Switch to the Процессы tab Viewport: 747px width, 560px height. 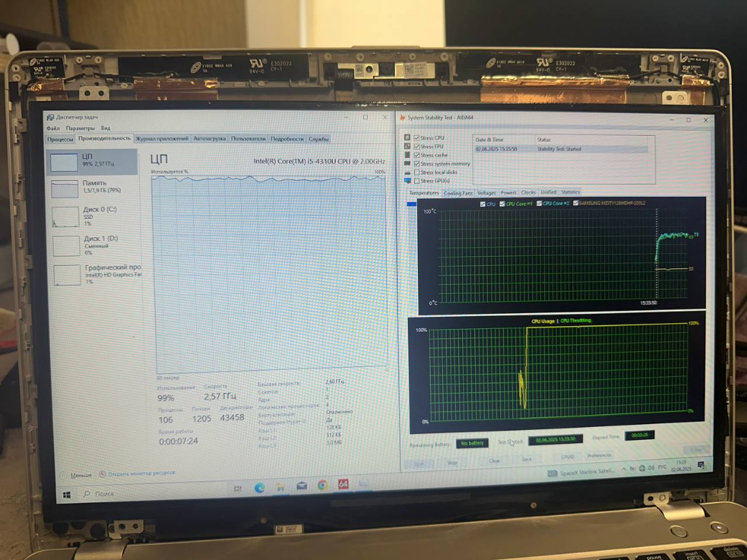pyautogui.click(x=60, y=139)
